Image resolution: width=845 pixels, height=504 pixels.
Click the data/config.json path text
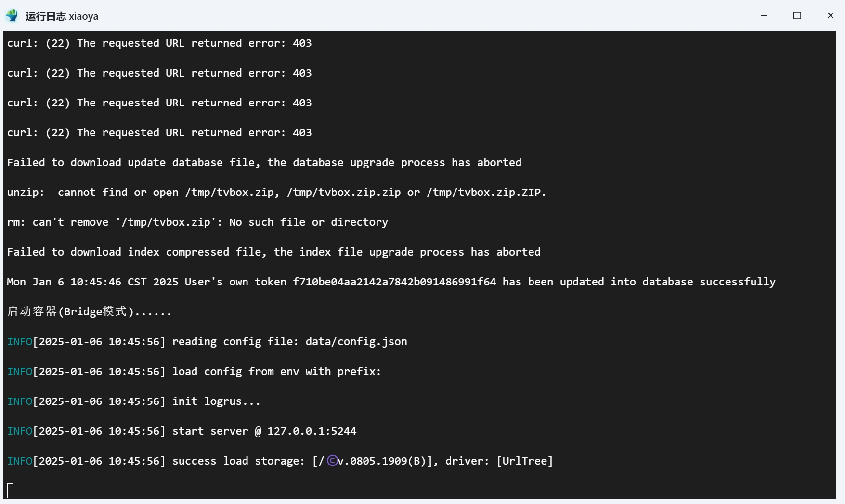tap(356, 342)
